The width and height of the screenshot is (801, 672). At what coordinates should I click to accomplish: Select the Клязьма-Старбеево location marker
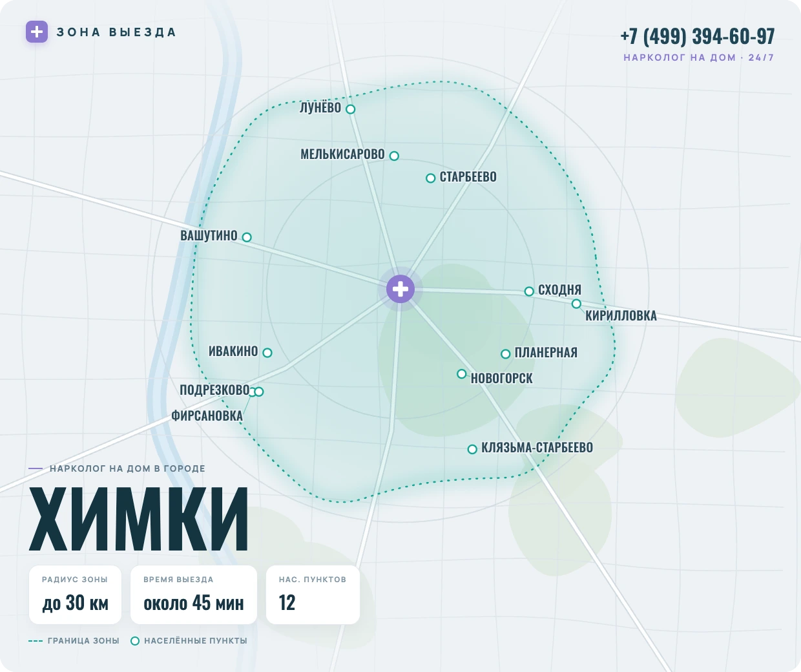(472, 449)
